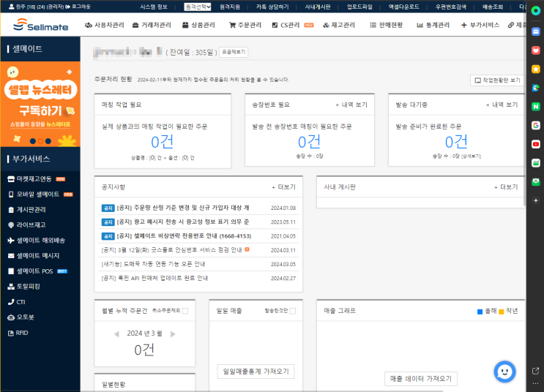Click the 로그아웃 link
The width and height of the screenshot is (544, 392).
point(78,7)
